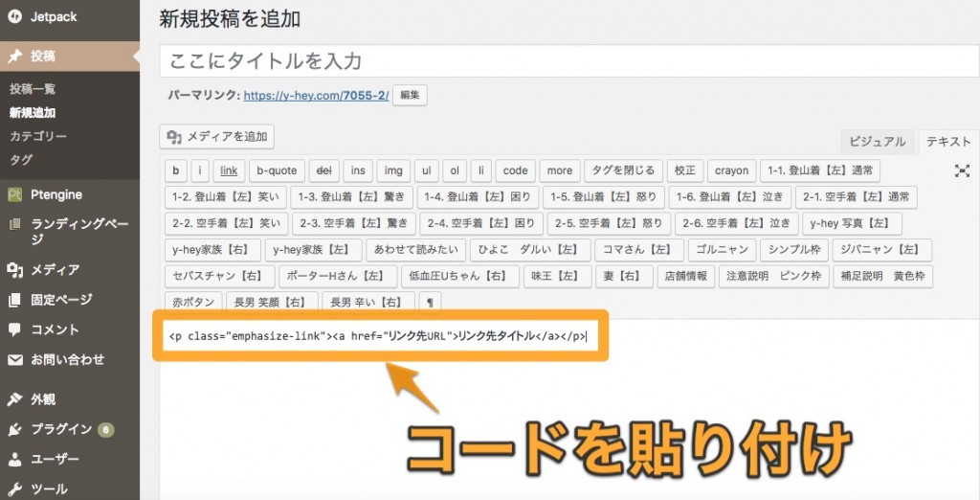
Task: Click the crayon quicktag button
Action: tap(732, 170)
